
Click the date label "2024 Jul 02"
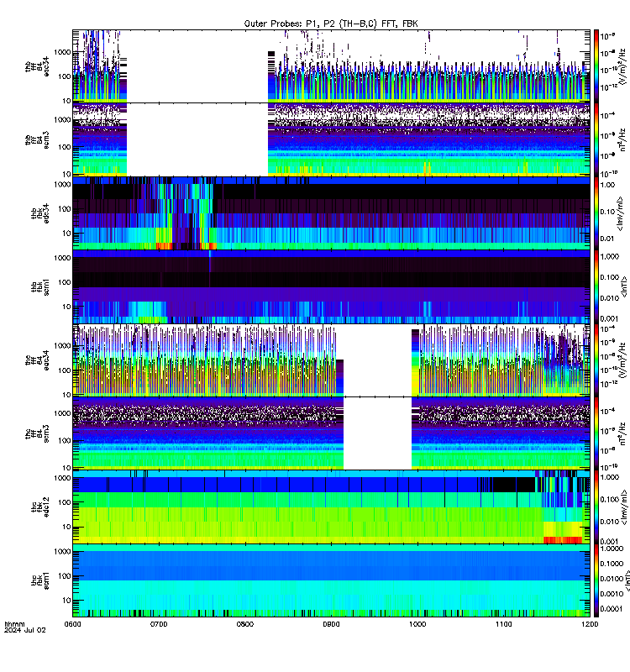point(25,630)
